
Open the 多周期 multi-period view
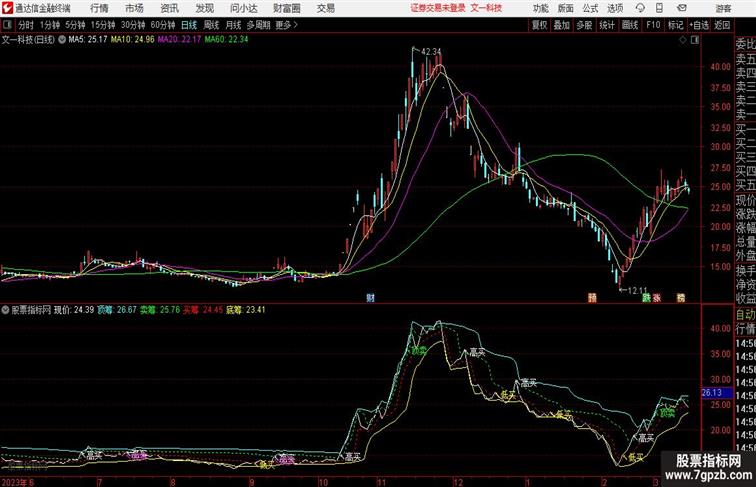tap(258, 25)
